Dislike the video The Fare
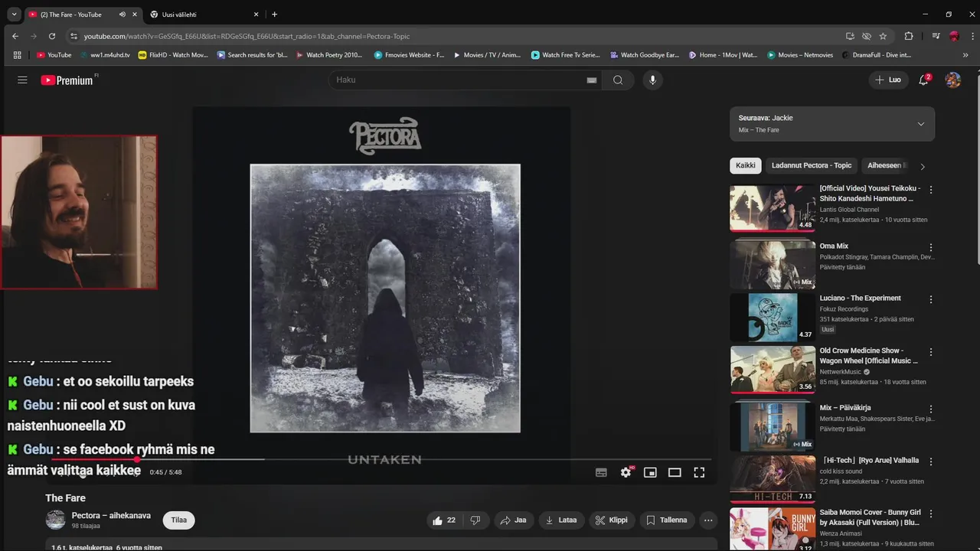Viewport: 980px width, 551px height. tap(475, 520)
